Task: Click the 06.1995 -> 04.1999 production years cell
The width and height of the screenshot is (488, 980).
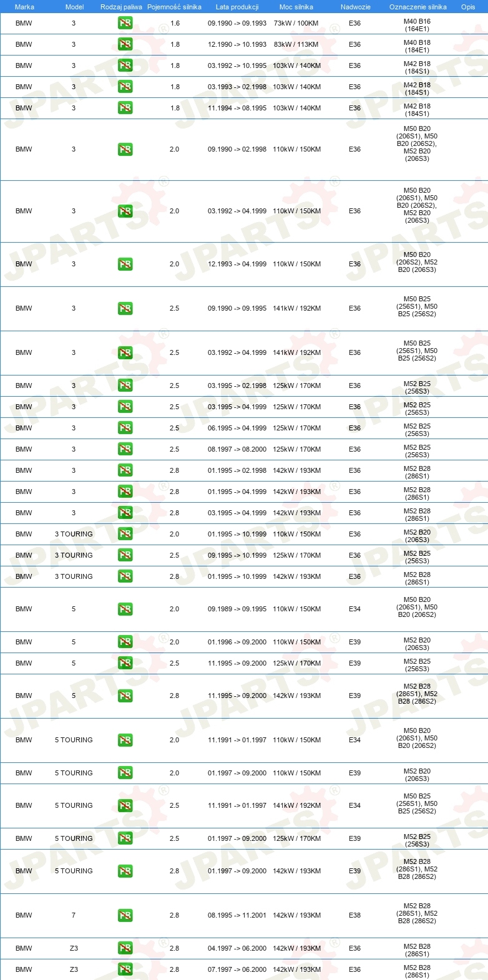Action: click(237, 428)
